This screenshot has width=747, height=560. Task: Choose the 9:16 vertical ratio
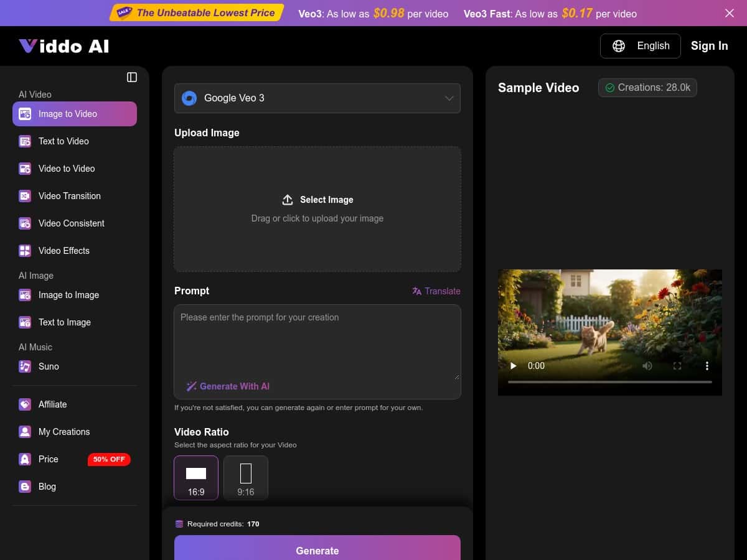coord(246,477)
